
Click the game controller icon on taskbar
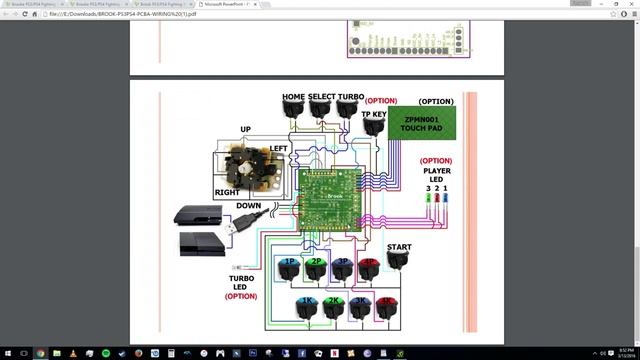(x=220, y=353)
